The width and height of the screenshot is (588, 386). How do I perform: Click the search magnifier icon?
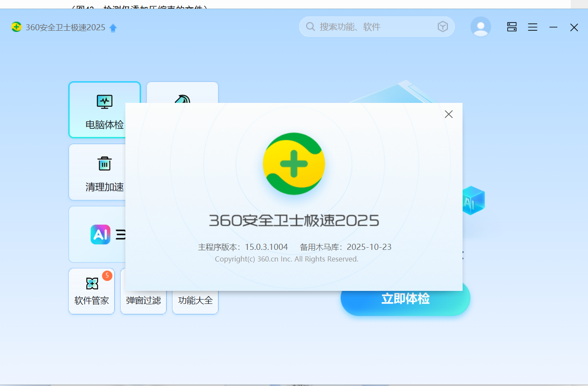click(x=310, y=27)
